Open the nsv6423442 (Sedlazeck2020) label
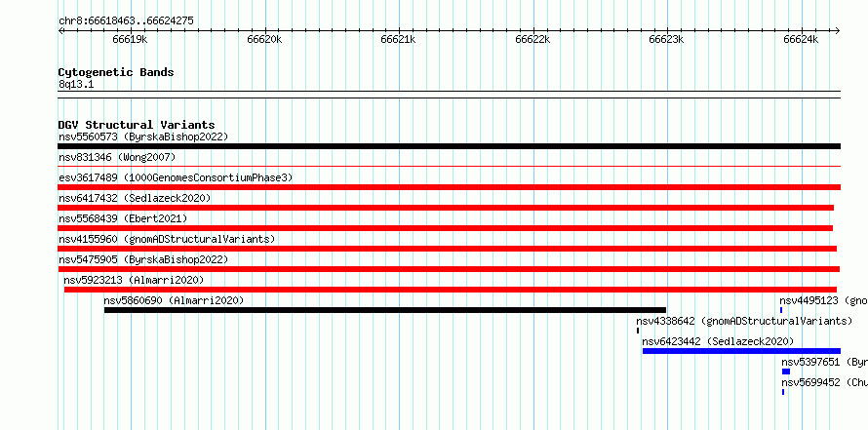Viewport: 868px width, 430px height. 718,341
